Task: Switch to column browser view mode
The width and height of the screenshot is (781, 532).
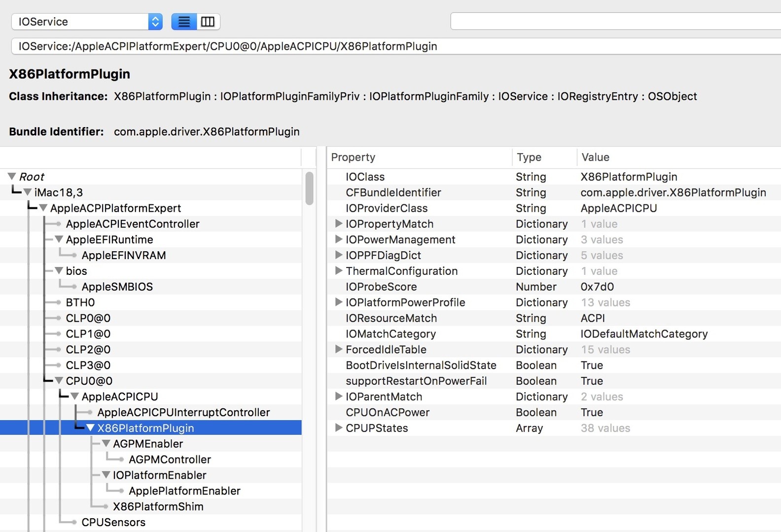Action: click(x=208, y=22)
